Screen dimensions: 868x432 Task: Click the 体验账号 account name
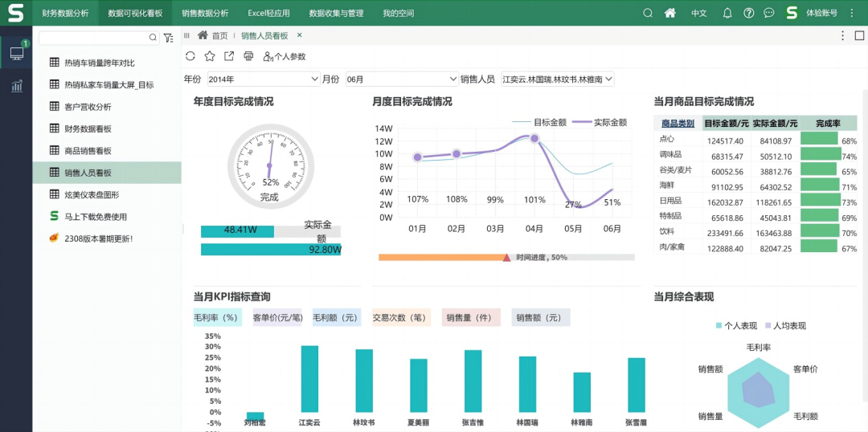[821, 14]
